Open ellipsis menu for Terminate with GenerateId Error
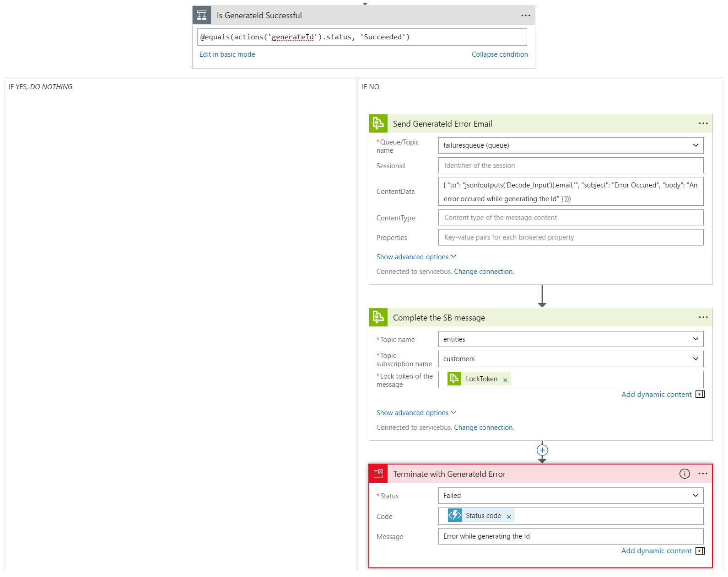 [x=703, y=474]
